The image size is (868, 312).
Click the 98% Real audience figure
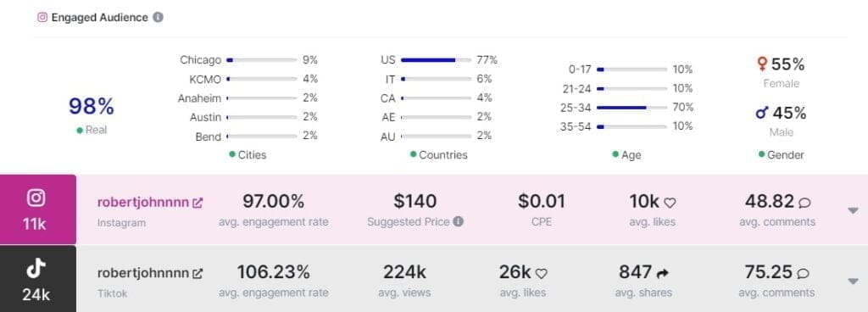92,106
